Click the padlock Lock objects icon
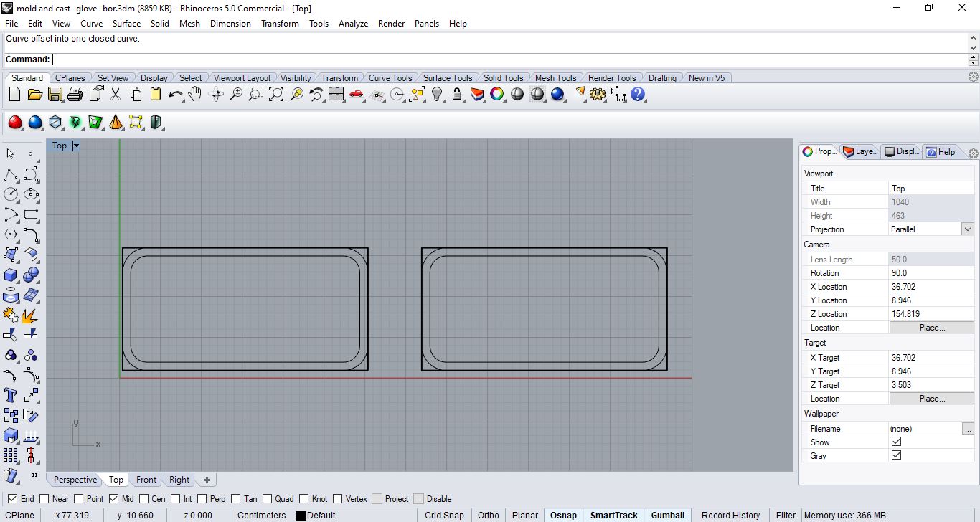The width and height of the screenshot is (980, 522). pyautogui.click(x=457, y=94)
